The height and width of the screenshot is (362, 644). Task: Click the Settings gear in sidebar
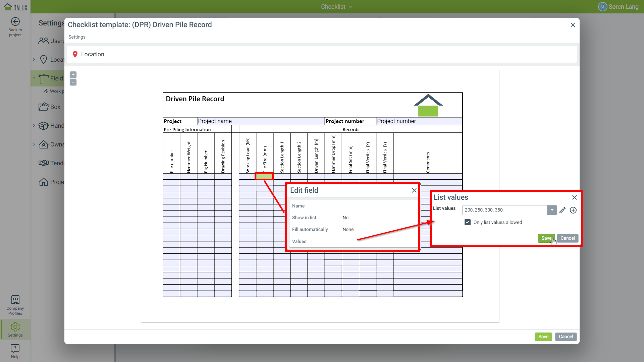click(x=15, y=329)
